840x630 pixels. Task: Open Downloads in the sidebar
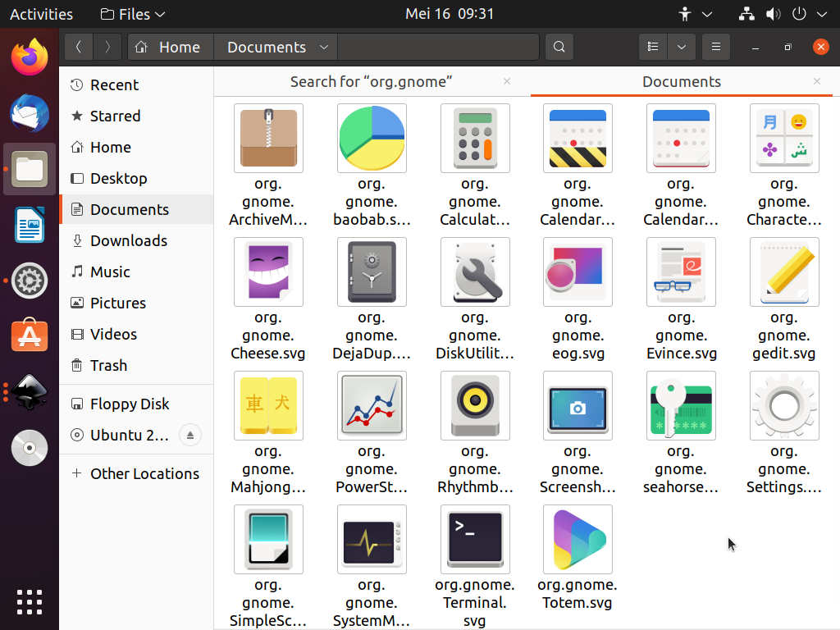(137, 240)
